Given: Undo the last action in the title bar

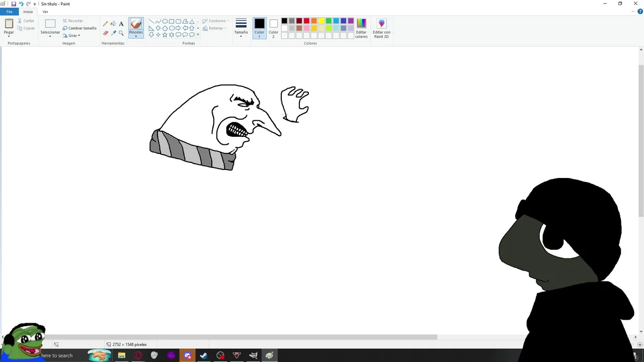Looking at the screenshot, I should 21,4.
